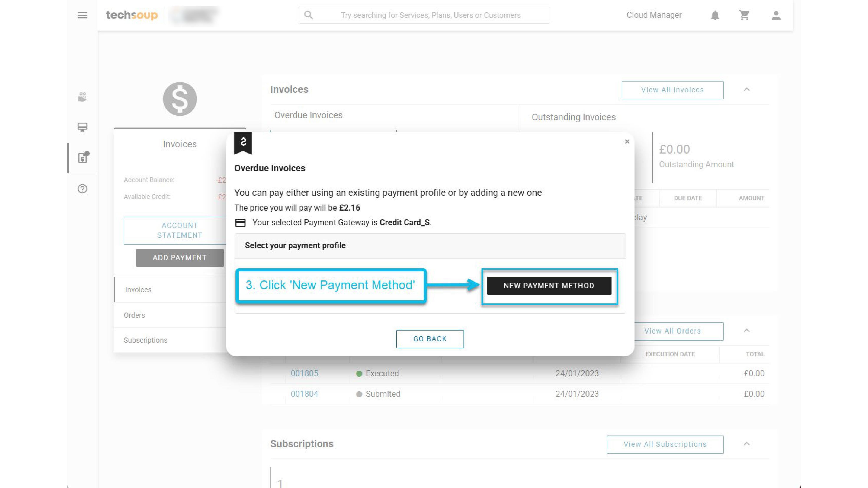The height and width of the screenshot is (488, 868).
Task: Focus the Services, Plans, Users search field
Action: (424, 15)
